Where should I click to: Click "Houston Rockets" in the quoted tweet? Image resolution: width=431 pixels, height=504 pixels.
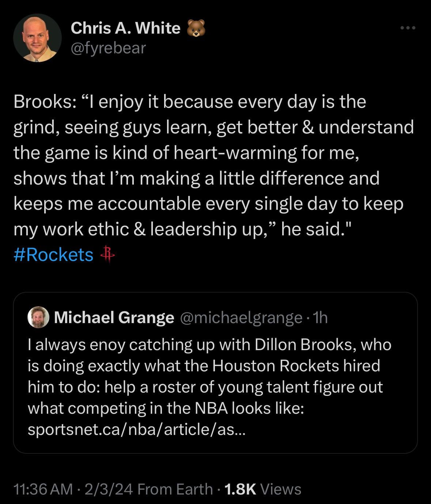[x=275, y=366]
